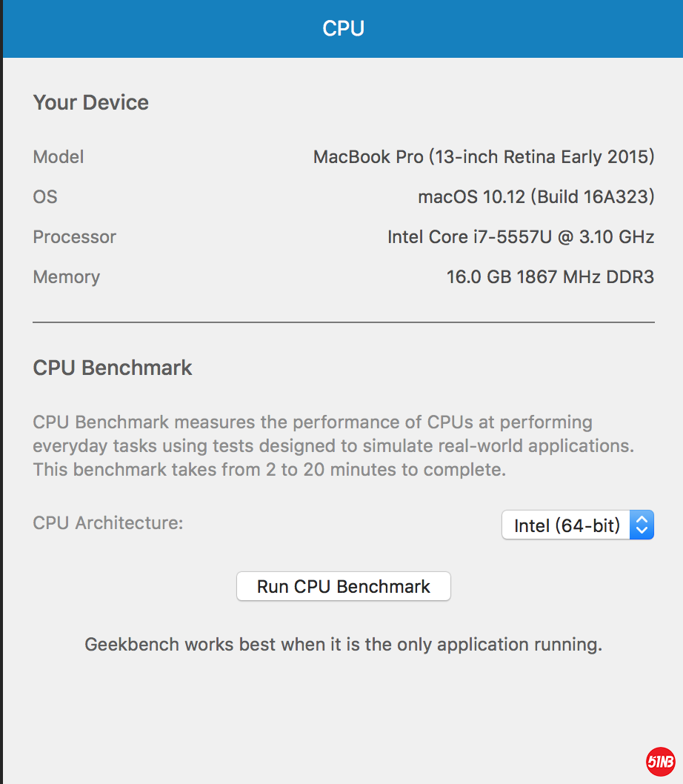
Task: Select the macOS 10.12 build text
Action: pyautogui.click(x=536, y=197)
